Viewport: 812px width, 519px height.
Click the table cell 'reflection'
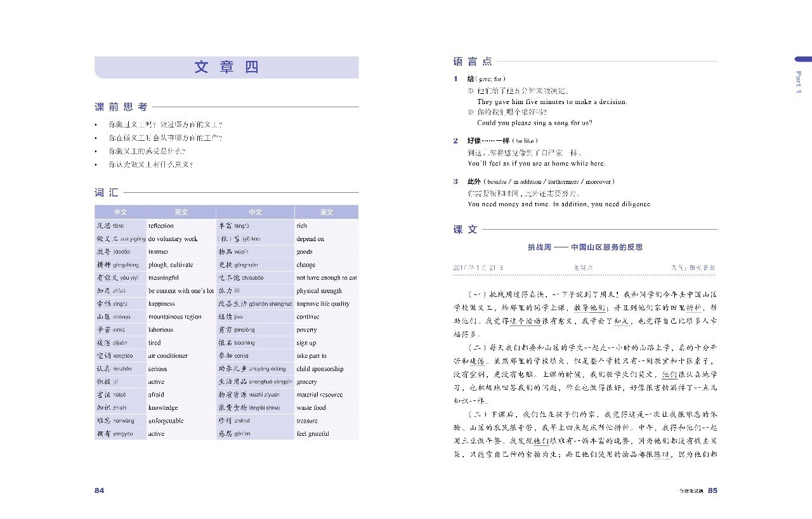coord(181,226)
